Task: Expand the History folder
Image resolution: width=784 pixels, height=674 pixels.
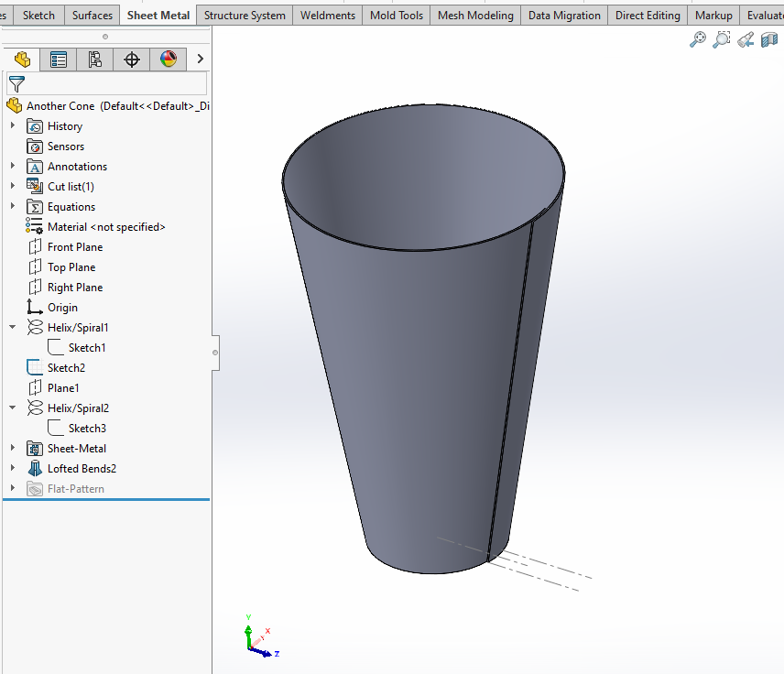Action: pyautogui.click(x=13, y=126)
